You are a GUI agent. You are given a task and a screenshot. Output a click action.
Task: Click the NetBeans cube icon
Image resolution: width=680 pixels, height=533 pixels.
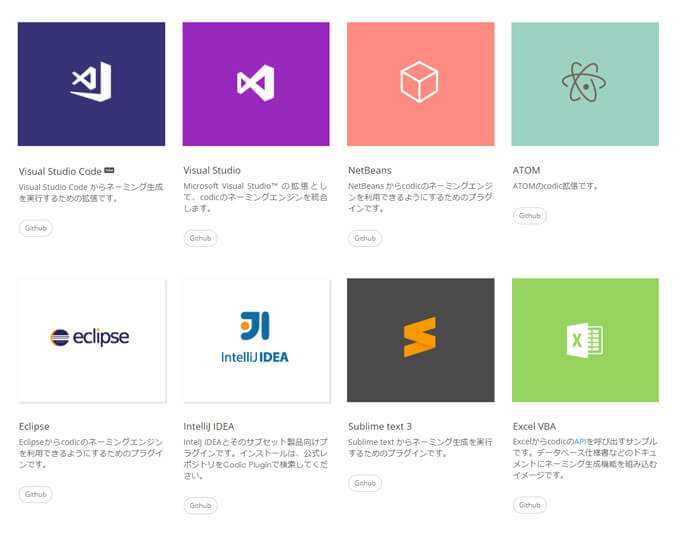pos(419,82)
